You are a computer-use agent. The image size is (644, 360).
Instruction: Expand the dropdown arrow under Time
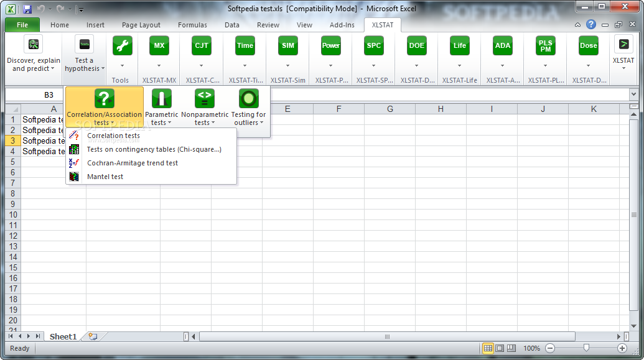click(x=245, y=66)
